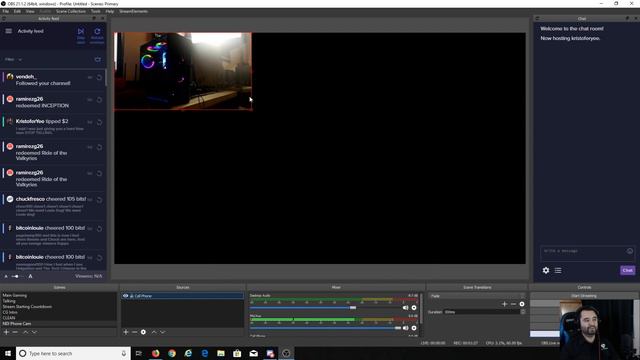Click Windows Start button
Screen dimensions: 640x360
tap(8, 353)
